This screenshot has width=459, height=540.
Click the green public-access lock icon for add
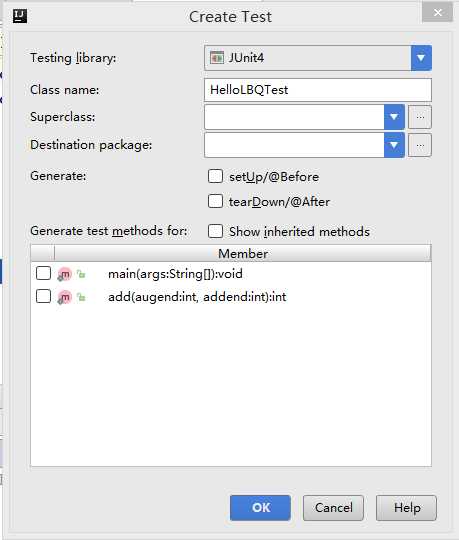point(81,297)
